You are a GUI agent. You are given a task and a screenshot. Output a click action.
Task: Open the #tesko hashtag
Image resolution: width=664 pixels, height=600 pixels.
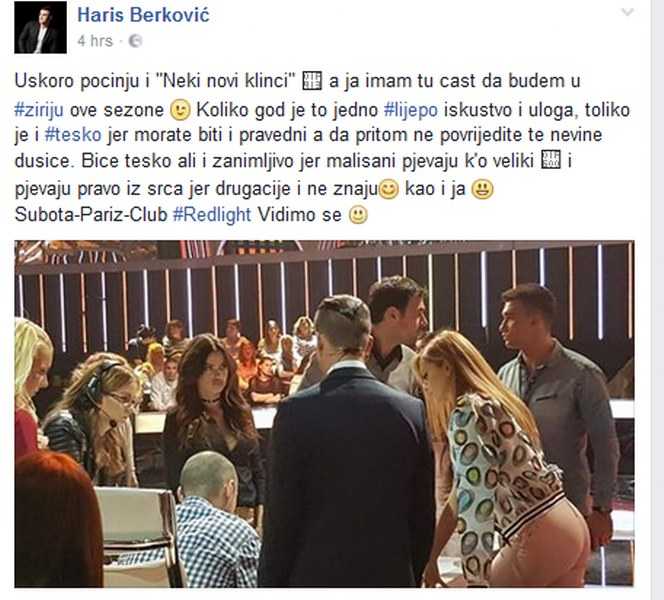click(x=73, y=135)
